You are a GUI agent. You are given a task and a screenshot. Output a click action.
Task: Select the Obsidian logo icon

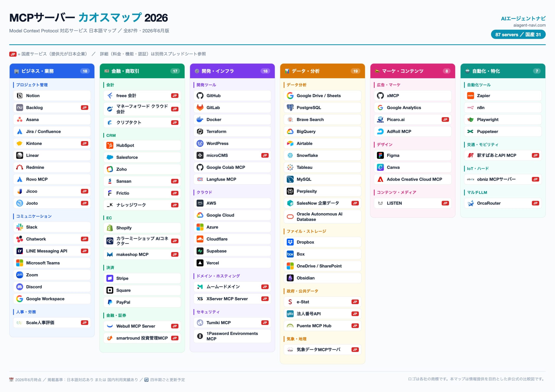click(x=290, y=278)
